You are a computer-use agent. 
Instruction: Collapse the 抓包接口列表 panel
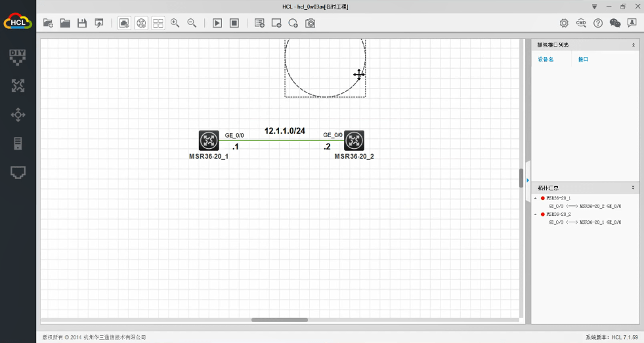tap(633, 45)
